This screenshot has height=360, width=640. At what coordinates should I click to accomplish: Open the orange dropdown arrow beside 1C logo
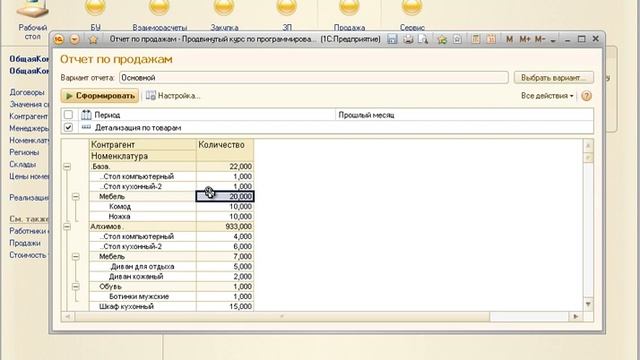[75, 40]
